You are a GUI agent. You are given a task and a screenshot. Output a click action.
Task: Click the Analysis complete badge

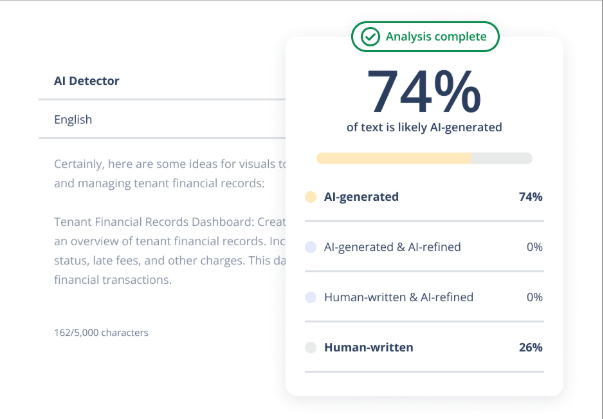click(x=425, y=37)
